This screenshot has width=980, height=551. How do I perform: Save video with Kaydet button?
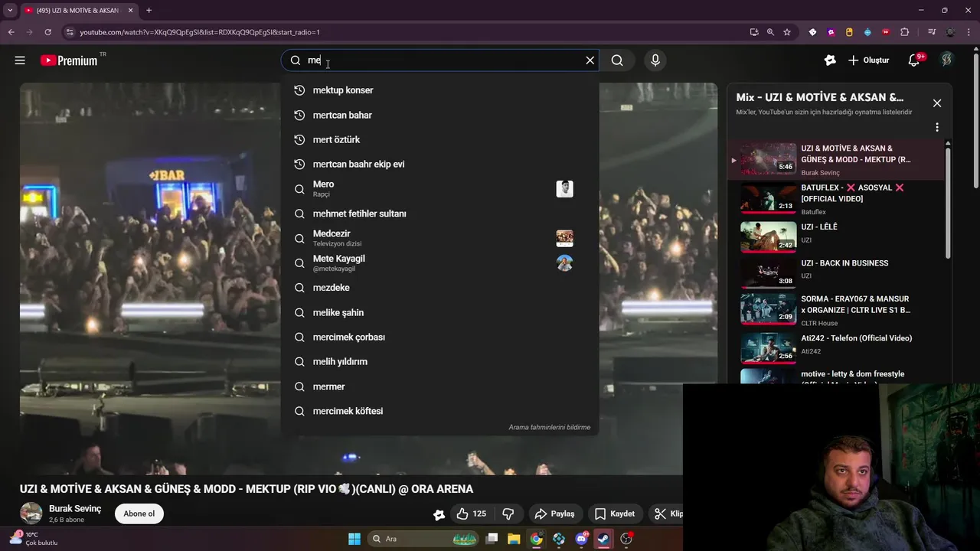(x=616, y=514)
